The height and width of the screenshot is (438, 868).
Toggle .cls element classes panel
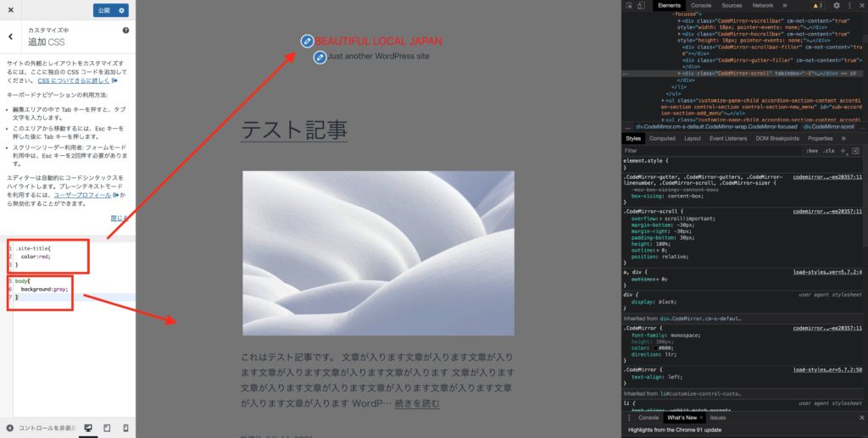[828, 151]
